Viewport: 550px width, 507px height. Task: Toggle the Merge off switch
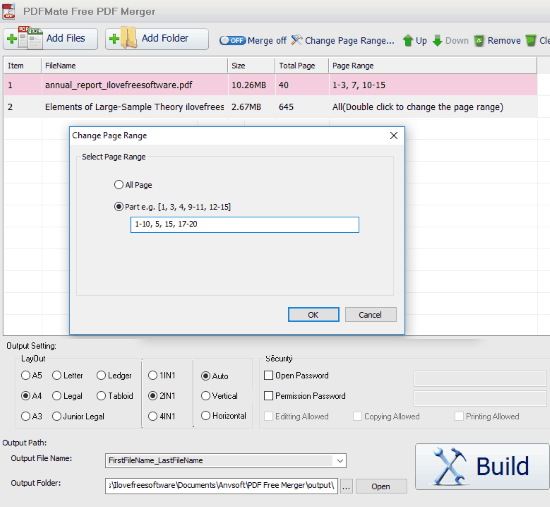click(232, 41)
